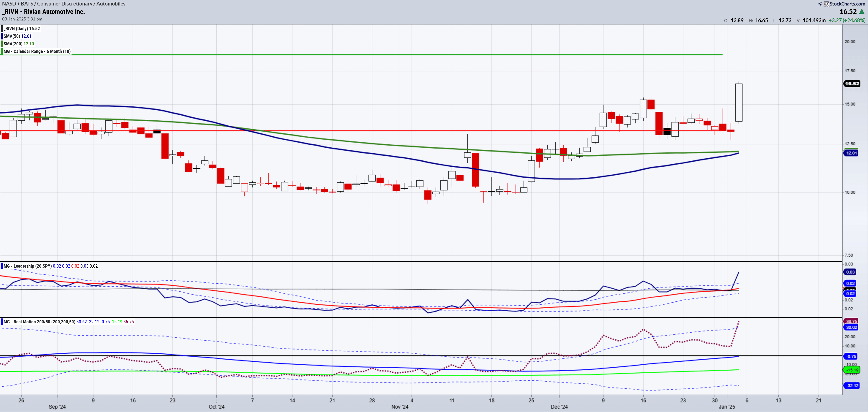
Task: Click the Dec '24 date axis label
Action: pos(559,407)
